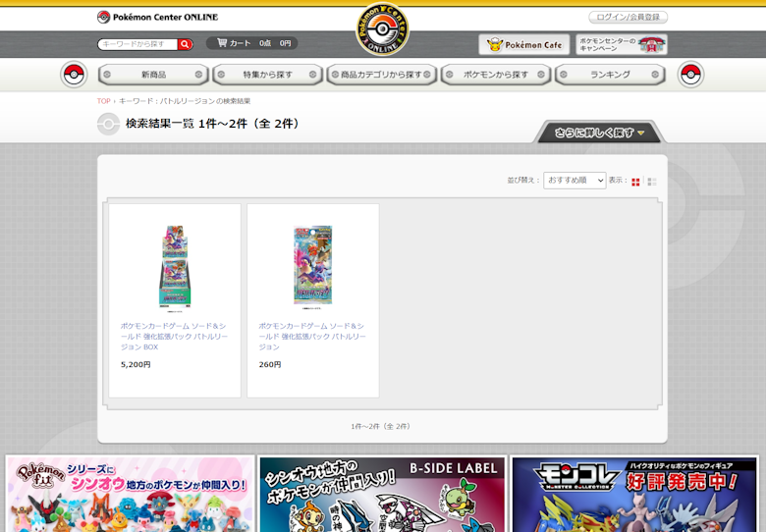Open the バトルリージョン BOX product thumbnail
Image resolution: width=766 pixels, height=532 pixels.
coord(175,265)
